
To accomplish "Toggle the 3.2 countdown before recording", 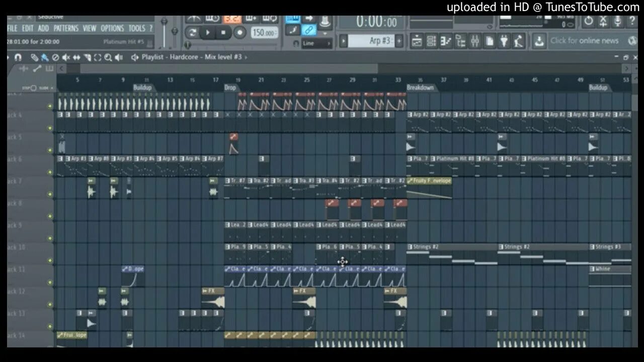I will [x=232, y=19].
